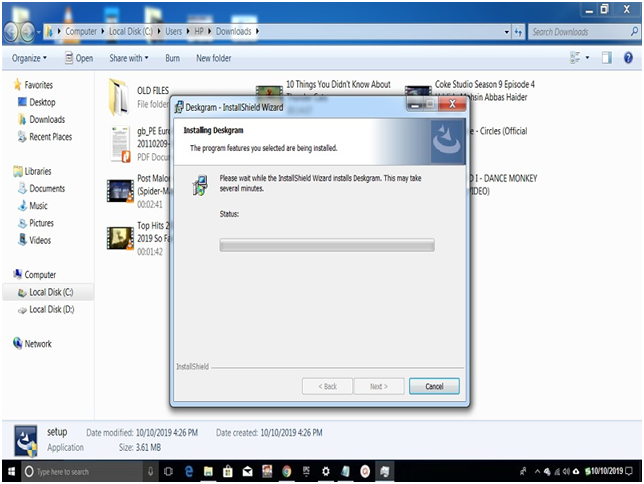Image resolution: width=644 pixels, height=484 pixels.
Task: Select Computer in the navigation pane
Action: click(40, 274)
